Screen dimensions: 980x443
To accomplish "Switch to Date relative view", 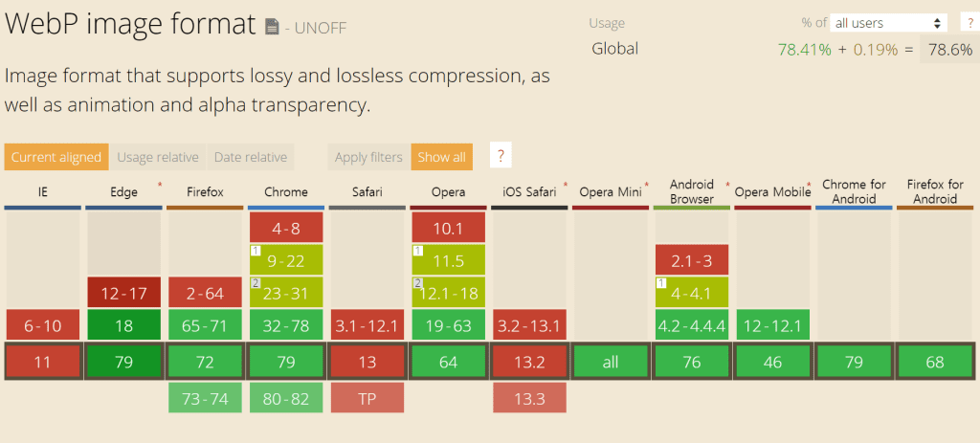I will pos(250,157).
